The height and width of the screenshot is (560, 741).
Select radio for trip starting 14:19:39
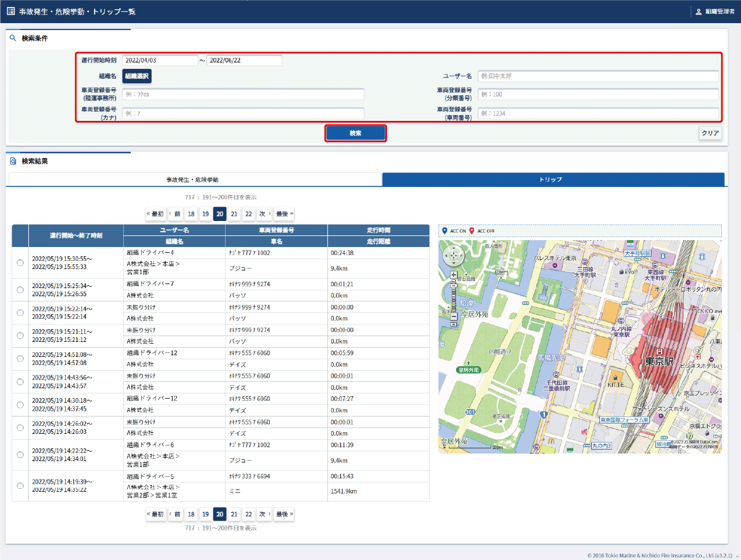pyautogui.click(x=20, y=486)
